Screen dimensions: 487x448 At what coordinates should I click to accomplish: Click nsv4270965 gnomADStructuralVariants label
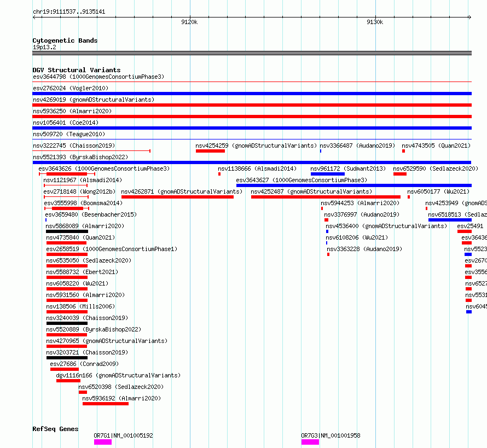[107, 341]
